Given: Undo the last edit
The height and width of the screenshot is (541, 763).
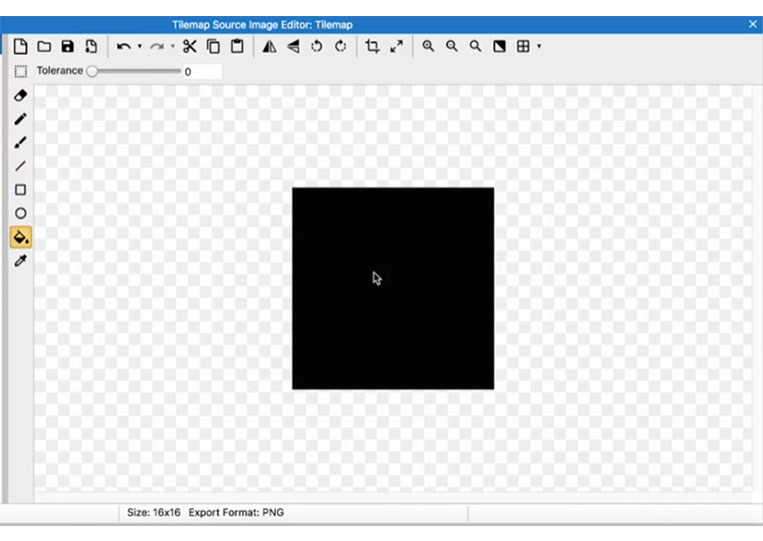Looking at the screenshot, I should click(124, 46).
